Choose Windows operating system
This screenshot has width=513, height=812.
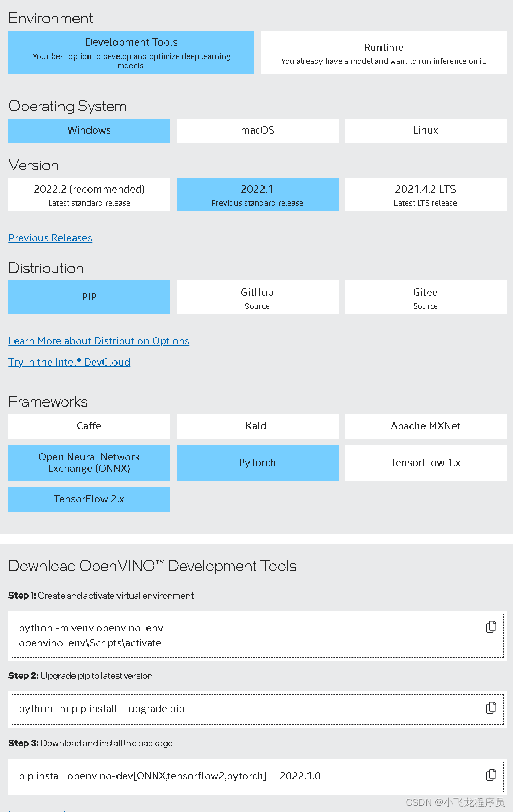tap(89, 130)
